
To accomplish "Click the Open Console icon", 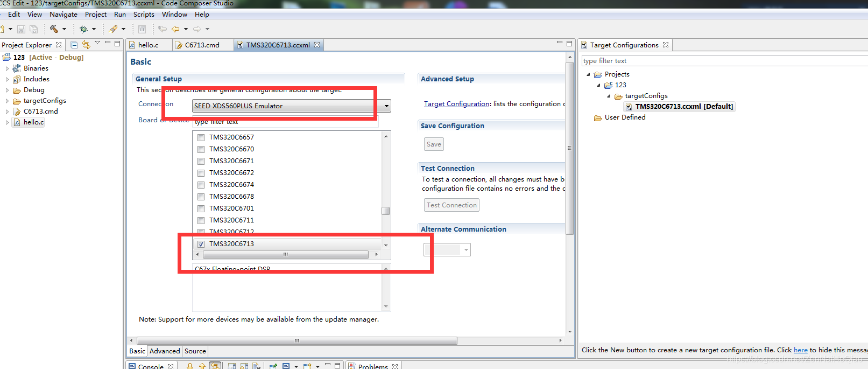I will point(307,366).
